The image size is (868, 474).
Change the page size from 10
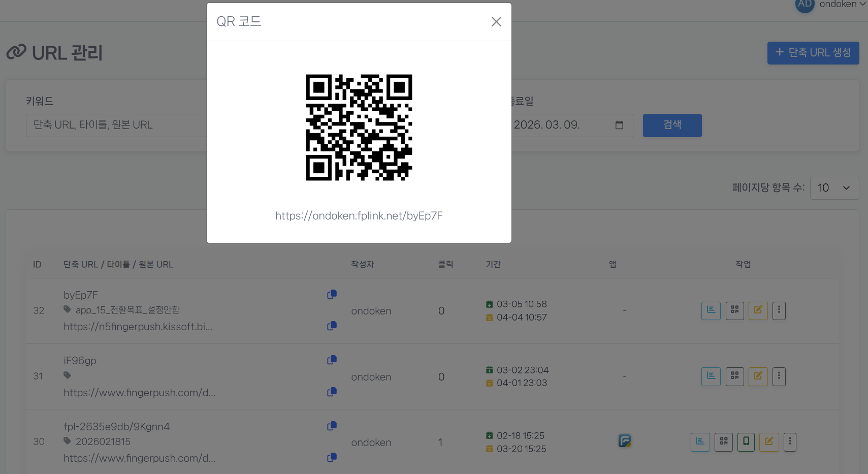click(x=834, y=188)
